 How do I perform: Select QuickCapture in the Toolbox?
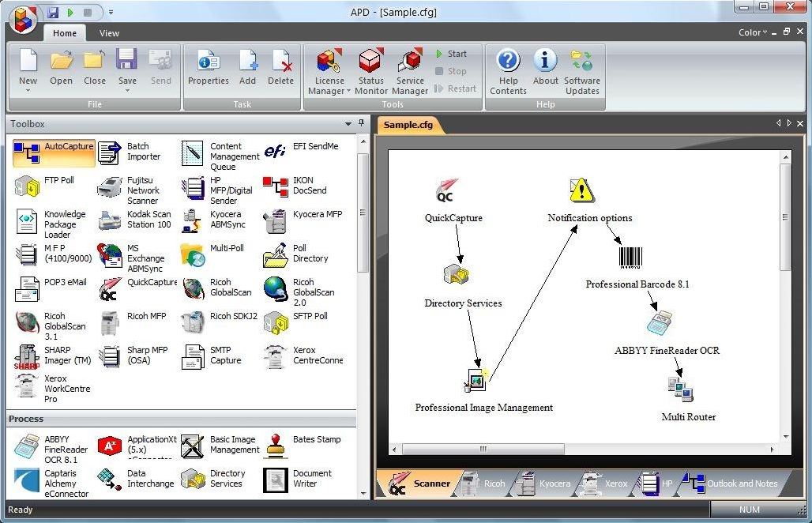tap(137, 288)
